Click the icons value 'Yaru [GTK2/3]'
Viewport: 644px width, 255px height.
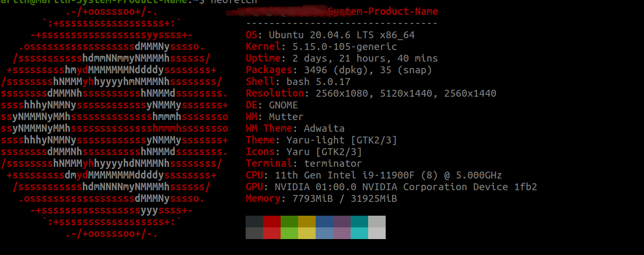[324, 152]
